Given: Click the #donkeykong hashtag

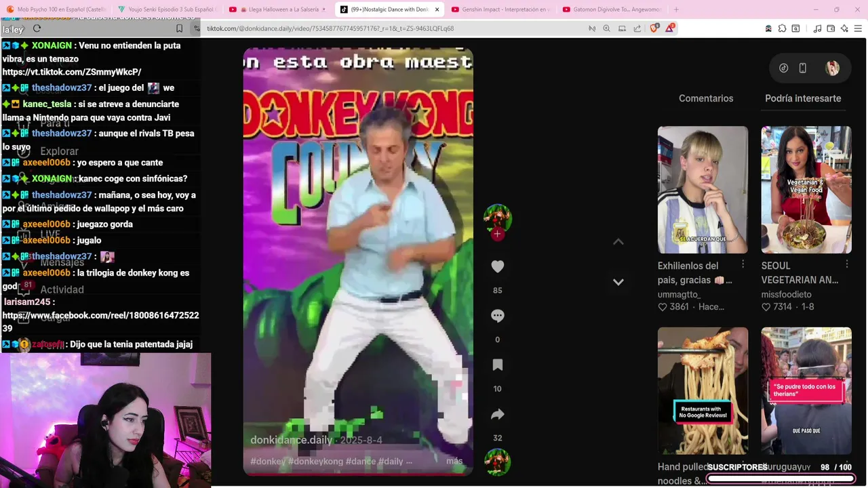Looking at the screenshot, I should pyautogui.click(x=315, y=462).
